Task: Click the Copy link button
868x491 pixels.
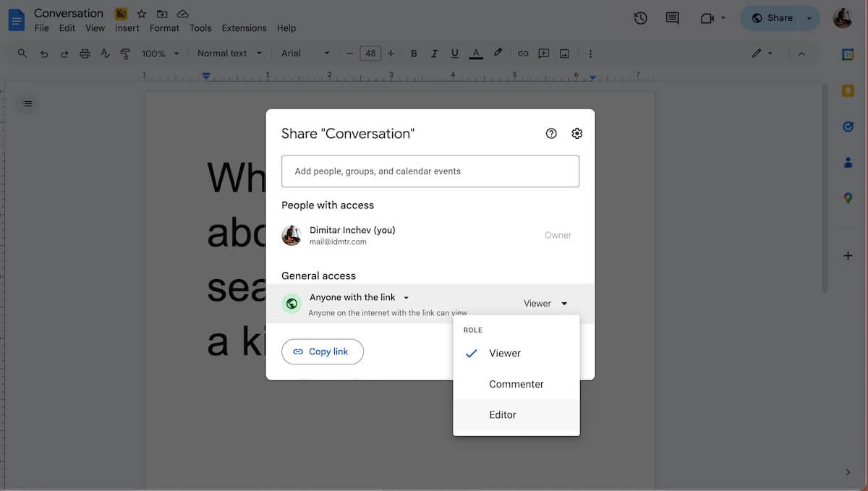Action: pos(322,352)
